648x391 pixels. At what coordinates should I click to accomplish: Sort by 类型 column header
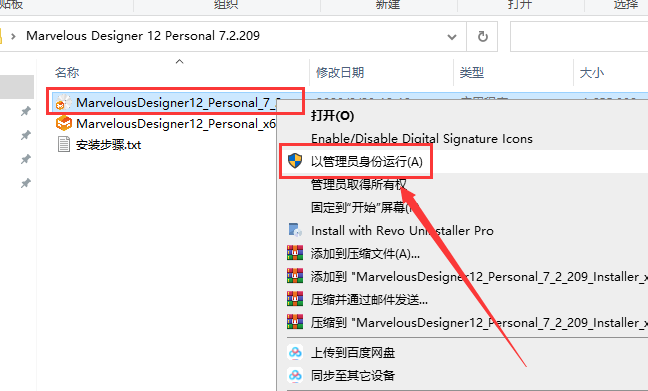coord(472,73)
